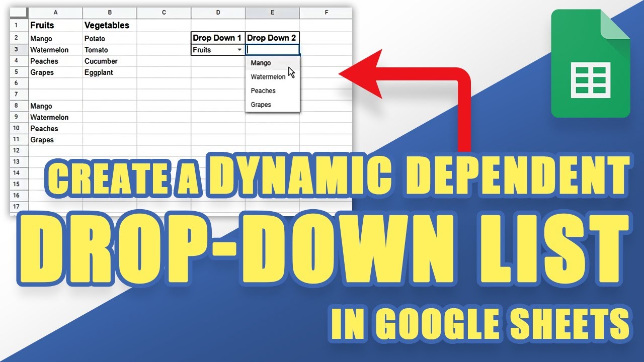Select the Mango cell in row 8
644x362 pixels.
55,106
